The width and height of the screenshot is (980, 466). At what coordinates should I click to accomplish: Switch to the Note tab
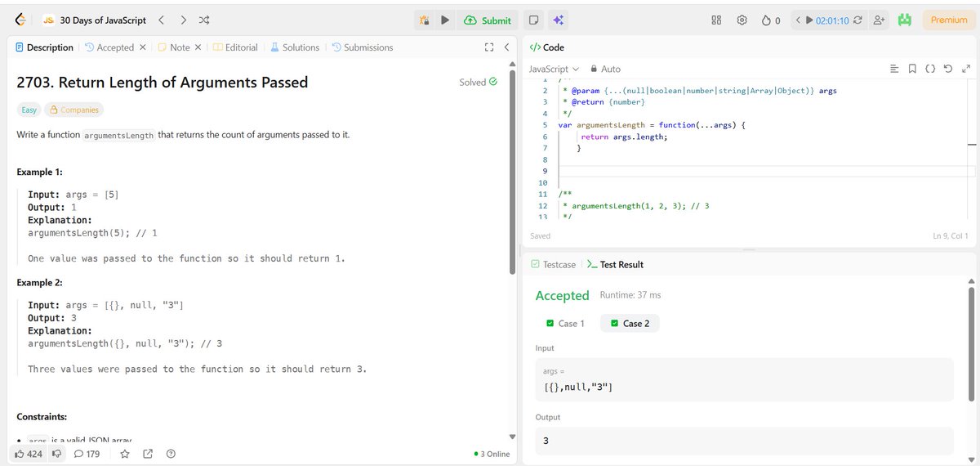tap(173, 47)
